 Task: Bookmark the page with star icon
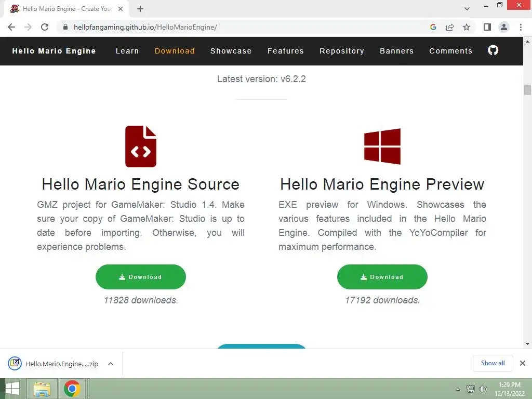tap(467, 27)
